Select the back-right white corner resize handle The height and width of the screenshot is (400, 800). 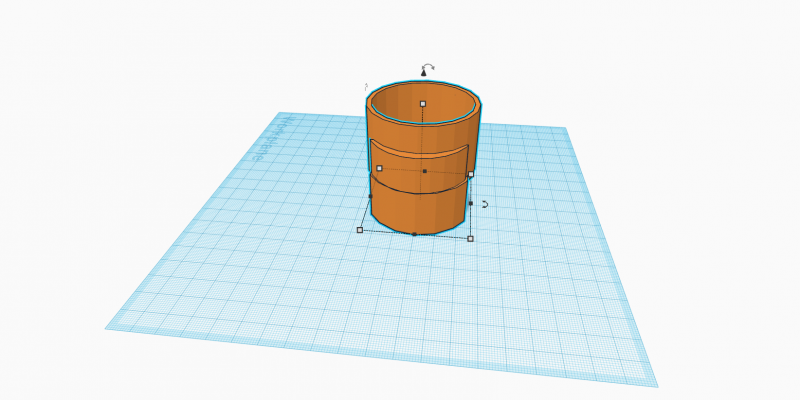(x=471, y=174)
